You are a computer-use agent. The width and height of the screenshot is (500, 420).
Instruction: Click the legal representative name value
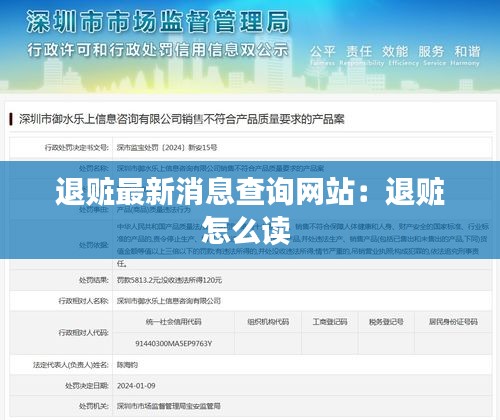tap(127, 365)
